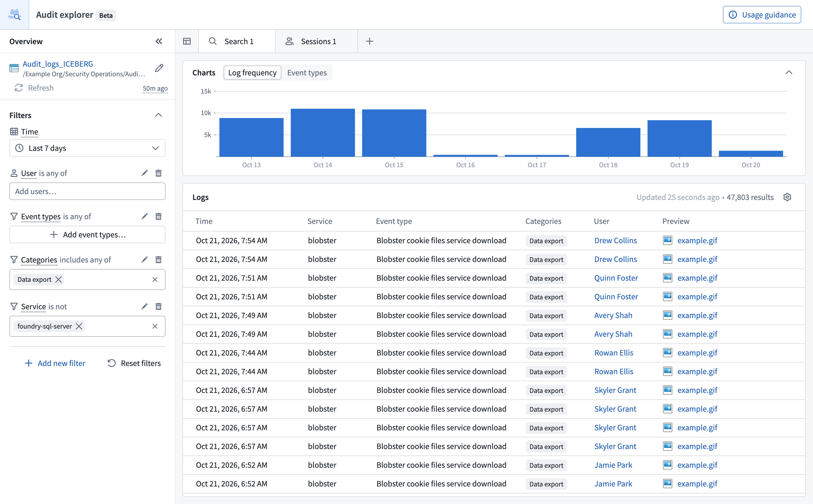
Task: Click the Audit explorer app logo icon
Action: pyautogui.click(x=14, y=15)
